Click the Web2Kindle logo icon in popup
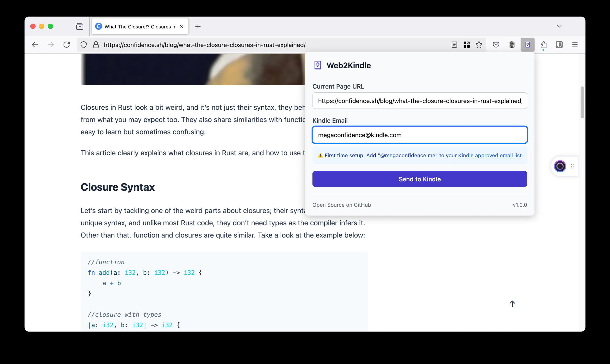The image size is (610, 364). (317, 65)
